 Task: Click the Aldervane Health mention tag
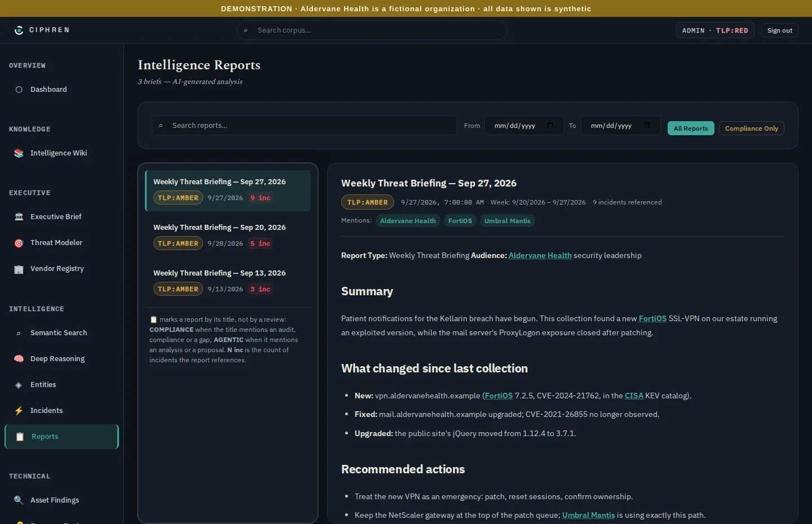click(x=408, y=221)
